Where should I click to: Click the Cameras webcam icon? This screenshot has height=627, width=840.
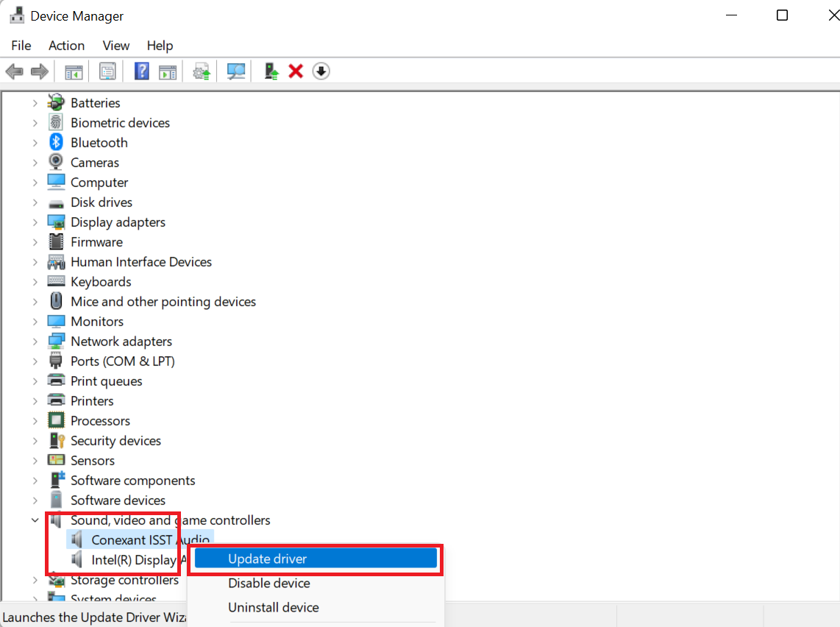pyautogui.click(x=56, y=162)
